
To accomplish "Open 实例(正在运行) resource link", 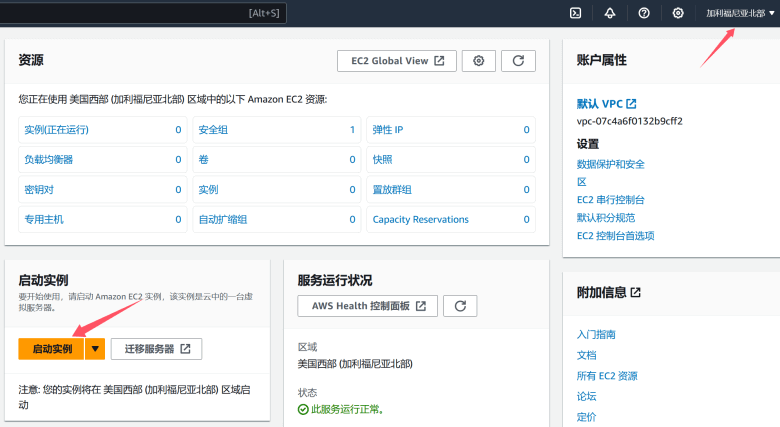I will [x=57, y=130].
